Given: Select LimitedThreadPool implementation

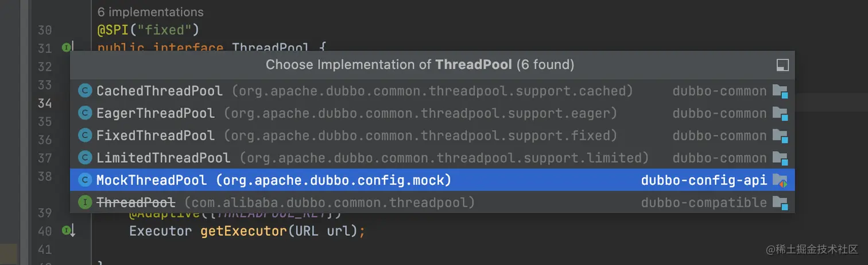Looking at the screenshot, I should pos(432,158).
